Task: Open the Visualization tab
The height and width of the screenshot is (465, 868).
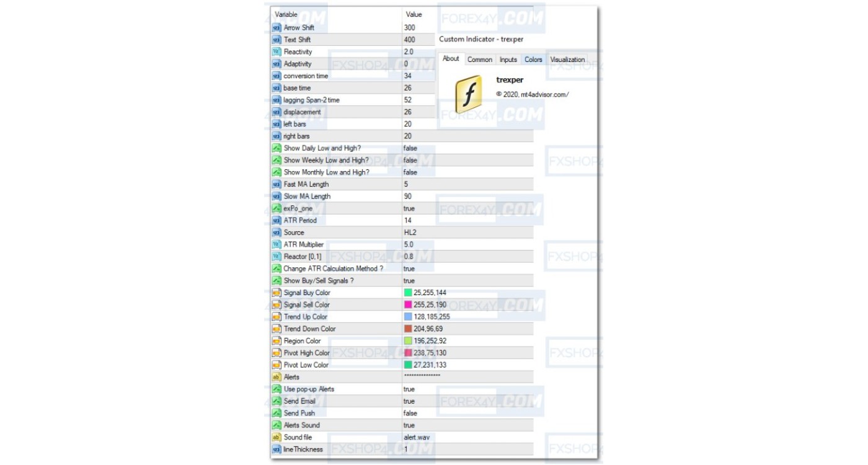Action: tap(567, 60)
